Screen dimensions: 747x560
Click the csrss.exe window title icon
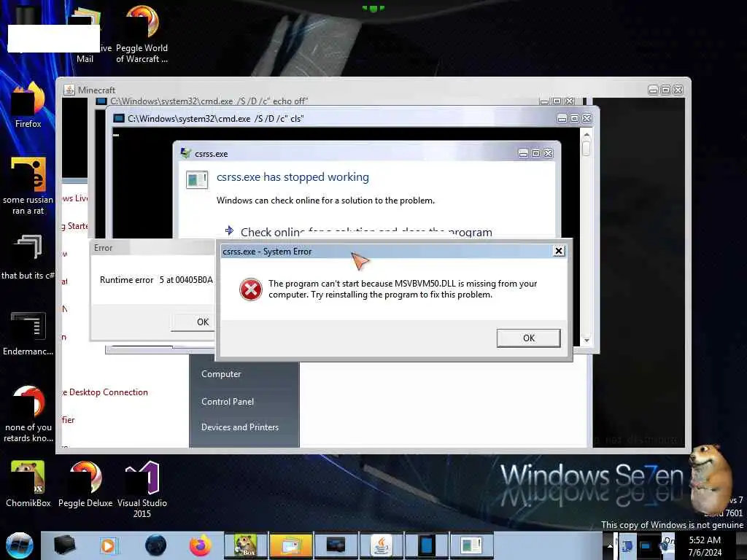coord(186,153)
